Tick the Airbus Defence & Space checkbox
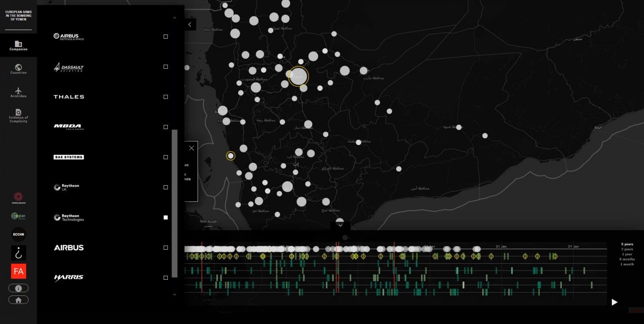Image resolution: width=644 pixels, height=324 pixels. 165,37
